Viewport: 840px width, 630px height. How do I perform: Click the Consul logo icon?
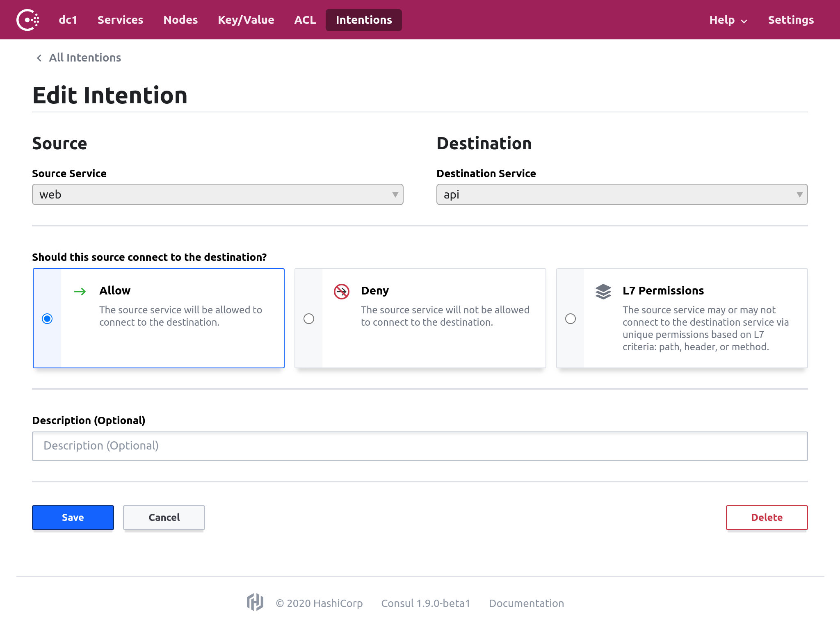(x=28, y=20)
